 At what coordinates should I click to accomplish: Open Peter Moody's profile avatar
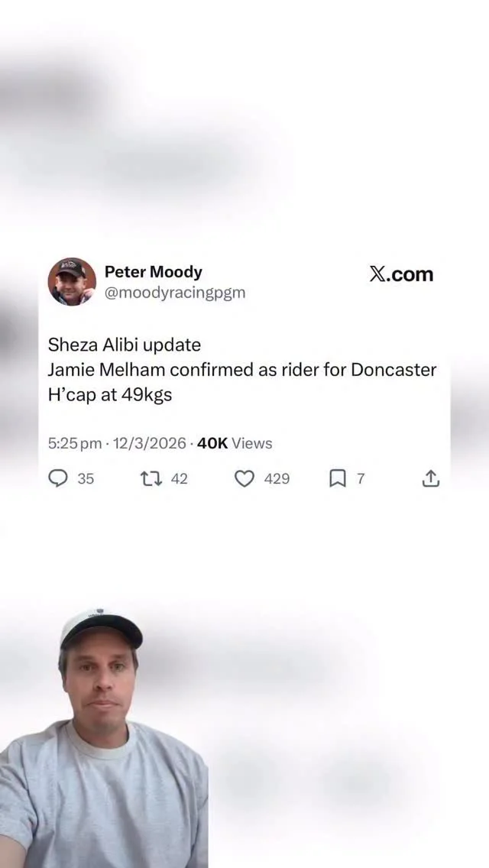point(72,281)
